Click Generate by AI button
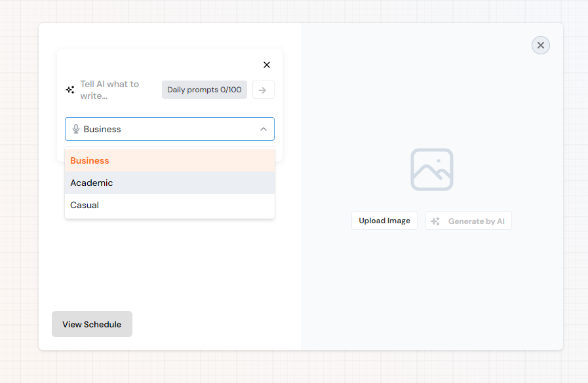This screenshot has width=588, height=383. (468, 221)
